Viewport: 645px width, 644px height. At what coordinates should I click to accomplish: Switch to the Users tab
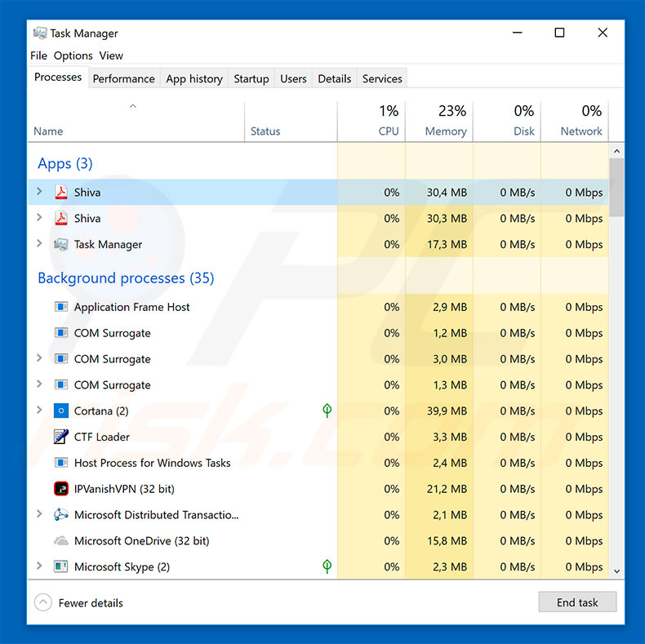[293, 78]
